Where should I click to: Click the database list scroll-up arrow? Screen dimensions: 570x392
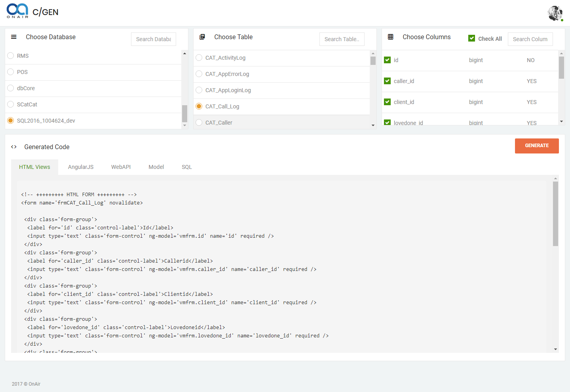coord(184,53)
